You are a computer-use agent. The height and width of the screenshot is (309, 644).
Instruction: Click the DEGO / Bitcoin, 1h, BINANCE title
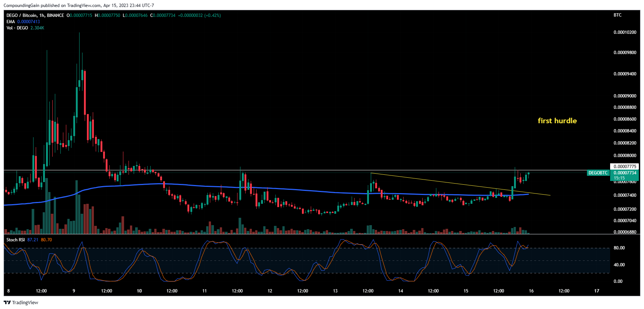35,15
